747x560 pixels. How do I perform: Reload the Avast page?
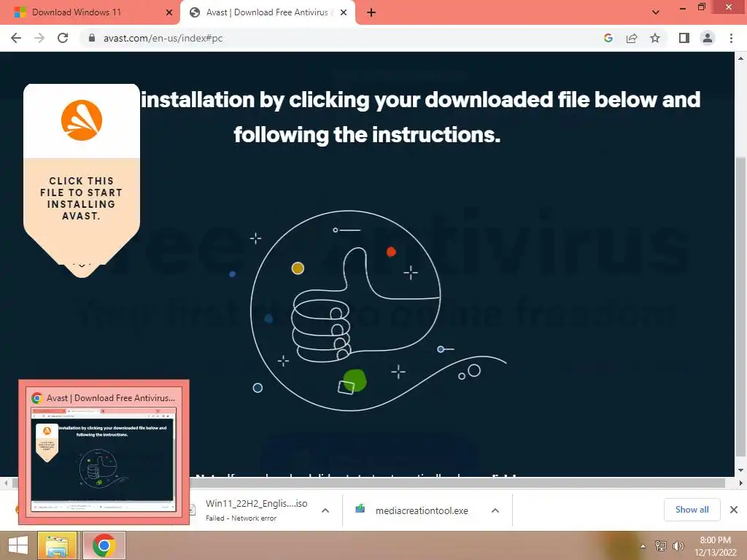coord(63,38)
